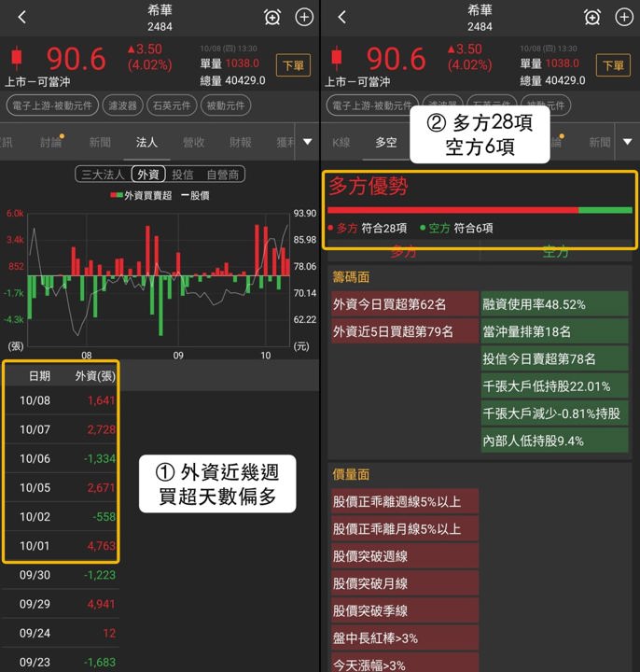Select 電子上游-被動元件 tag in right panel

(372, 105)
